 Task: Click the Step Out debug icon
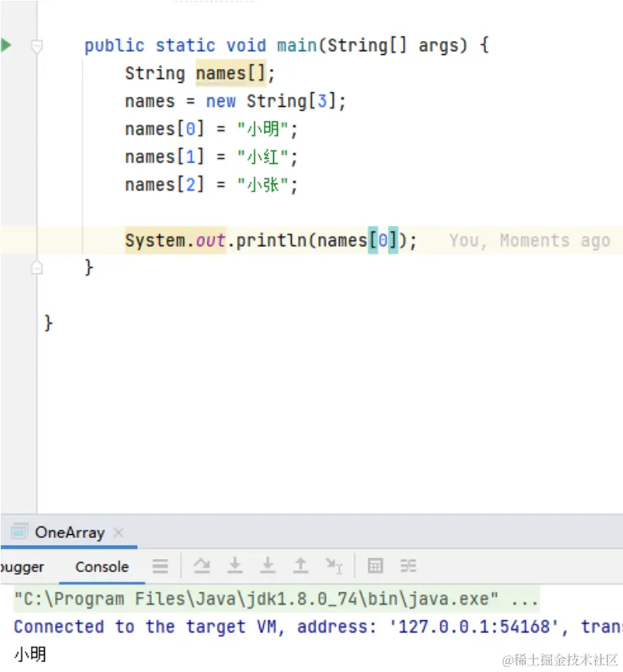click(x=301, y=566)
